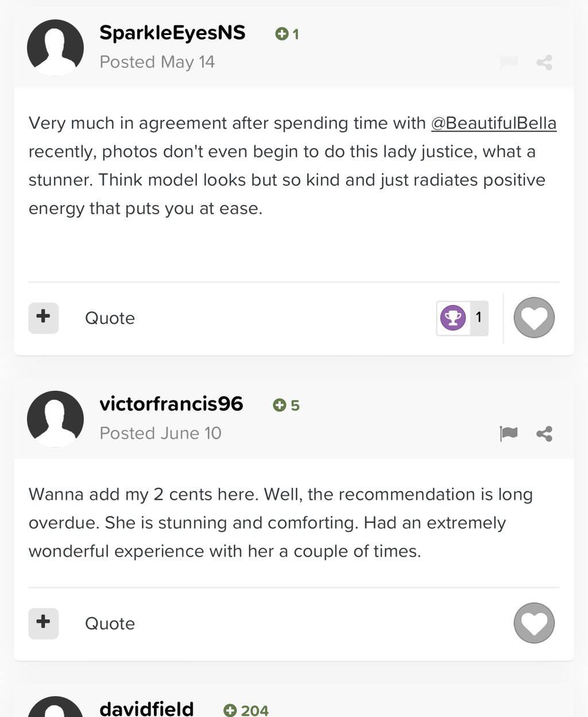Like SparkleEyesNS's post with the heart button
Viewport: 588px width, 717px height.
click(534, 318)
